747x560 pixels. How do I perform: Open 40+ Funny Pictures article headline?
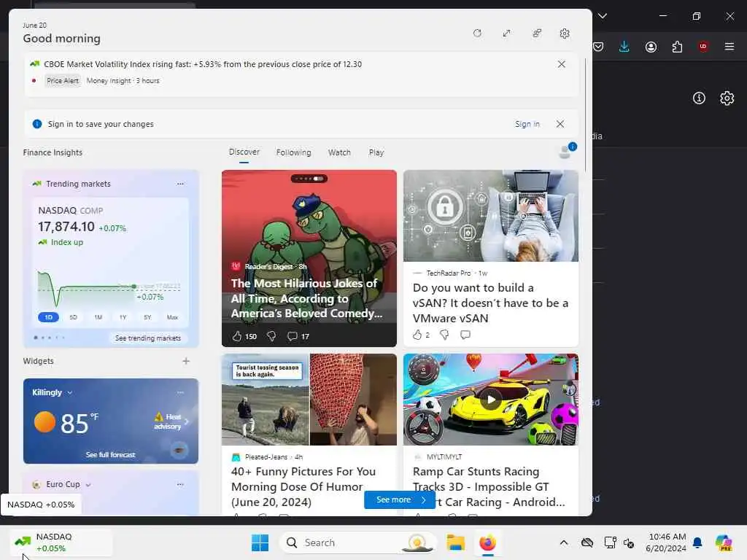[x=303, y=486]
